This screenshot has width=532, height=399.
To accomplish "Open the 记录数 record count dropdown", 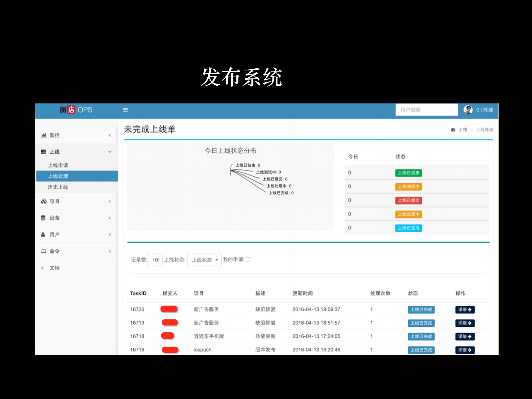I will point(155,260).
